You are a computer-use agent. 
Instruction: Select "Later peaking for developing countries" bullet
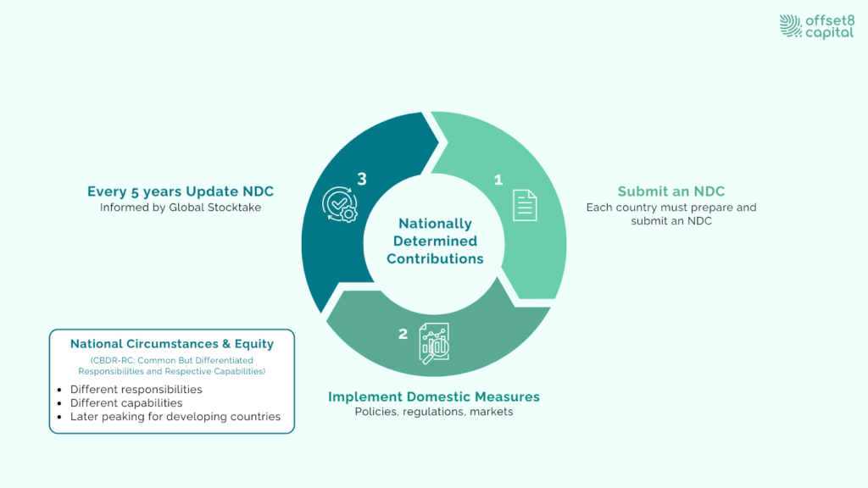pyautogui.click(x=175, y=417)
